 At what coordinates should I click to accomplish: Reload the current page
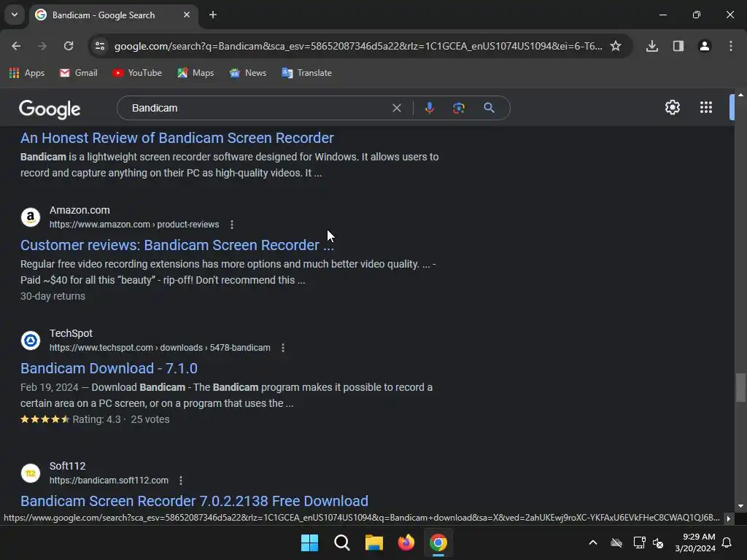click(x=69, y=46)
